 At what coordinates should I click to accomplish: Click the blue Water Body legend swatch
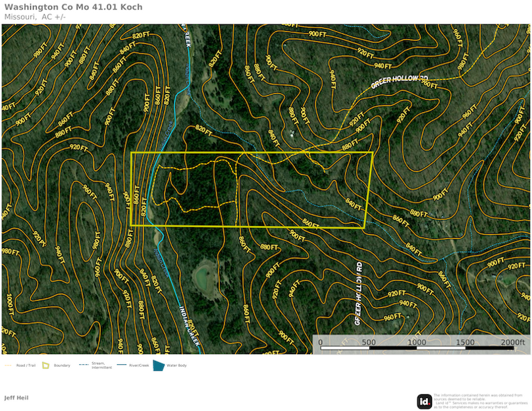[159, 365]
